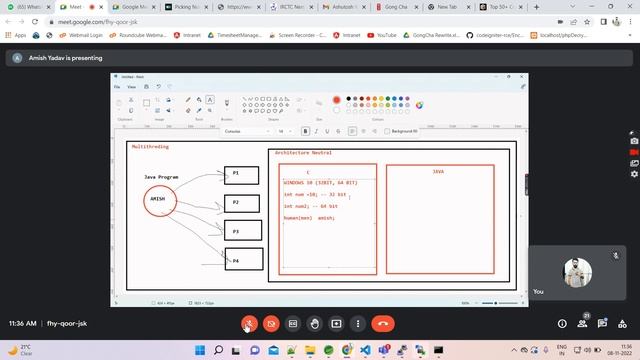
Task: Select the Color picker tool in Paint
Action: click(x=199, y=110)
